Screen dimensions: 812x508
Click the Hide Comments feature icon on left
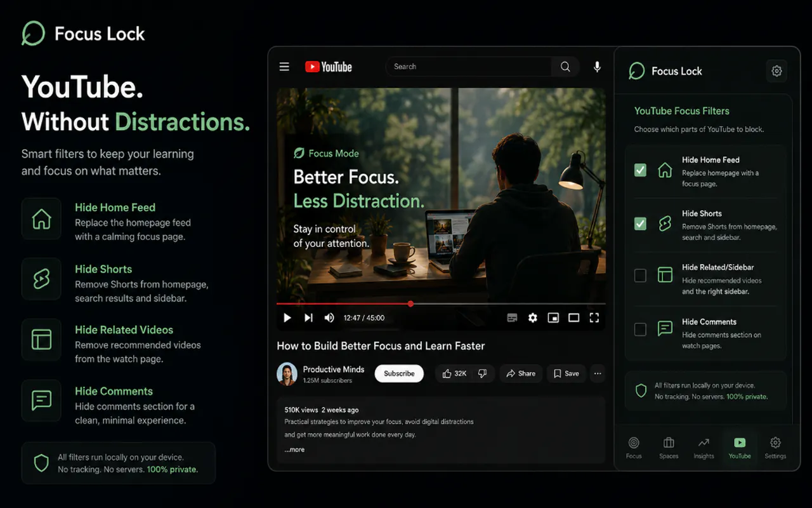(41, 400)
